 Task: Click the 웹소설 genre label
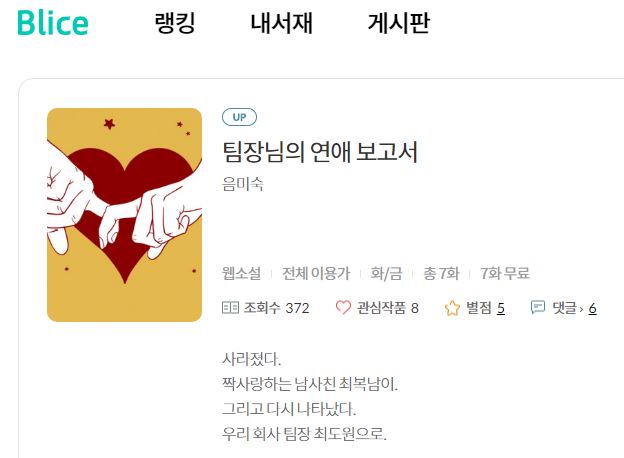tap(241, 273)
